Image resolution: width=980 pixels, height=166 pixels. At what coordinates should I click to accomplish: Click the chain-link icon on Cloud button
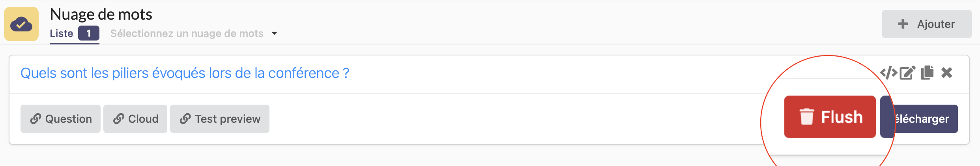click(x=119, y=119)
